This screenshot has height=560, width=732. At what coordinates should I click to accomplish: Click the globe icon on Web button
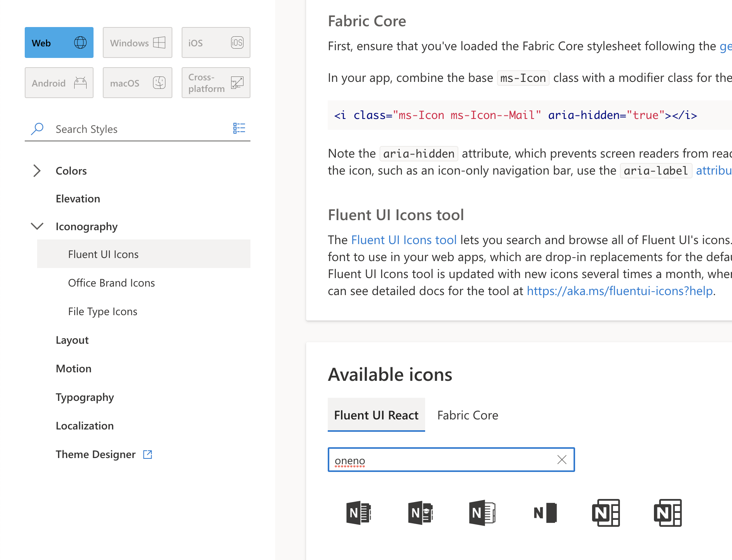80,42
